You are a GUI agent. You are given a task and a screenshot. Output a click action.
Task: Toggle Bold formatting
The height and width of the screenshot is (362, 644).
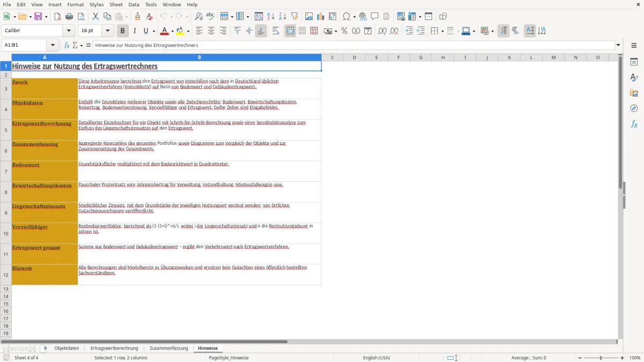pyautogui.click(x=123, y=31)
